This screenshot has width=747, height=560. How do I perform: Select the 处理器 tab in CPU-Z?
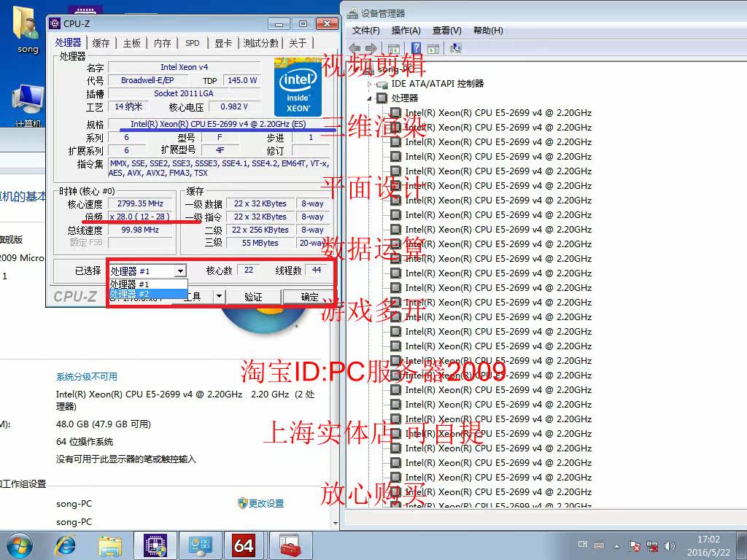(x=68, y=42)
